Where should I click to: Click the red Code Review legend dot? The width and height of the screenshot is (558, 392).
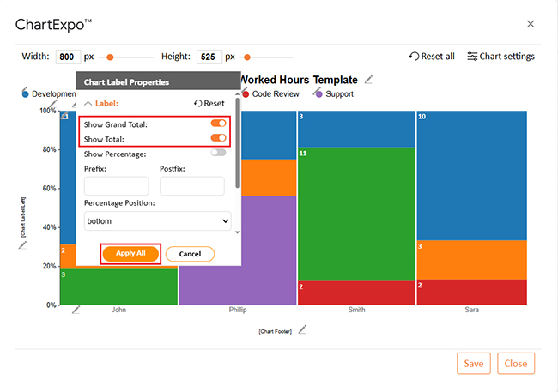246,94
